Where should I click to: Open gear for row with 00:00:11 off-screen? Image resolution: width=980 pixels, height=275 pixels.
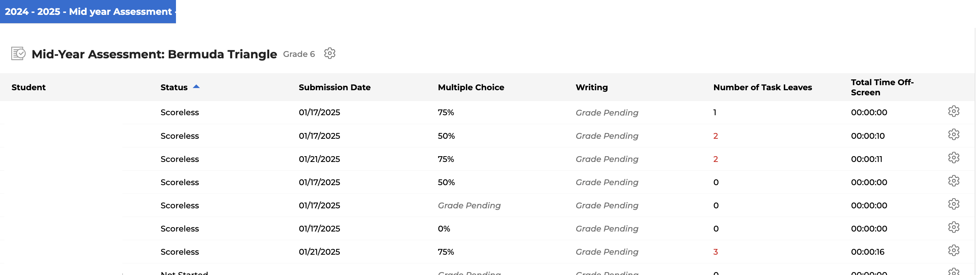coord(954,158)
